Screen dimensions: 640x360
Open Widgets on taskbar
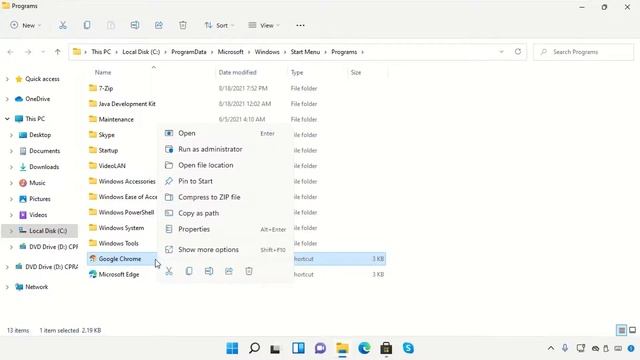[298, 348]
